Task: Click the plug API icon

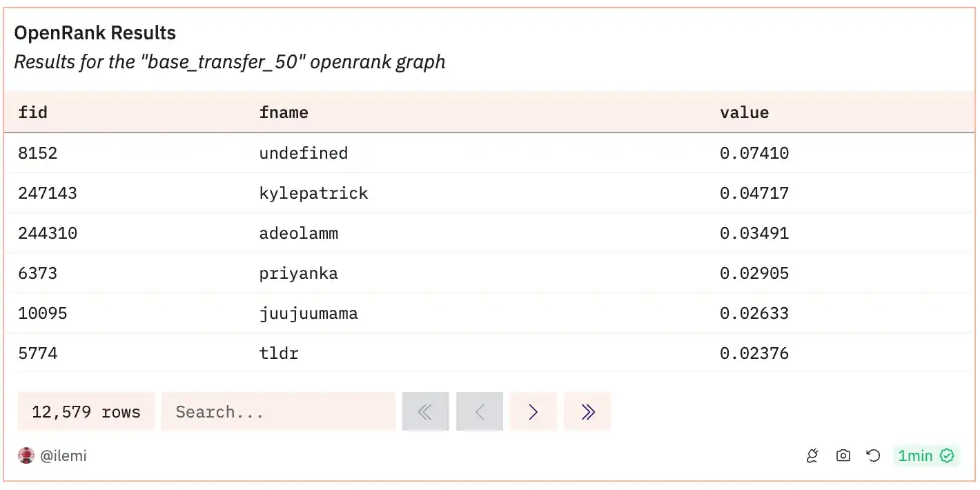Action: [x=812, y=455]
